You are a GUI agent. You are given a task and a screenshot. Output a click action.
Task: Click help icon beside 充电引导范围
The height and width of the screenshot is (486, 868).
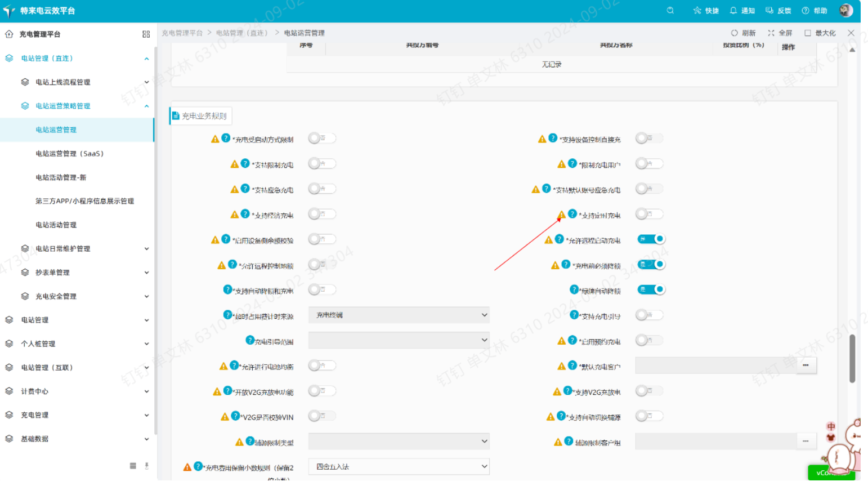(x=250, y=340)
